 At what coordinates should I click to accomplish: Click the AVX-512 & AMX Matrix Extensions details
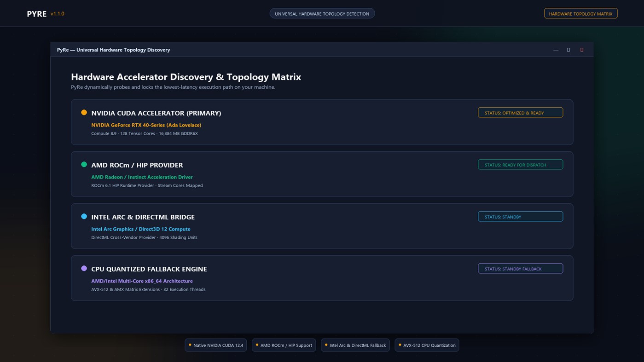pos(148,289)
